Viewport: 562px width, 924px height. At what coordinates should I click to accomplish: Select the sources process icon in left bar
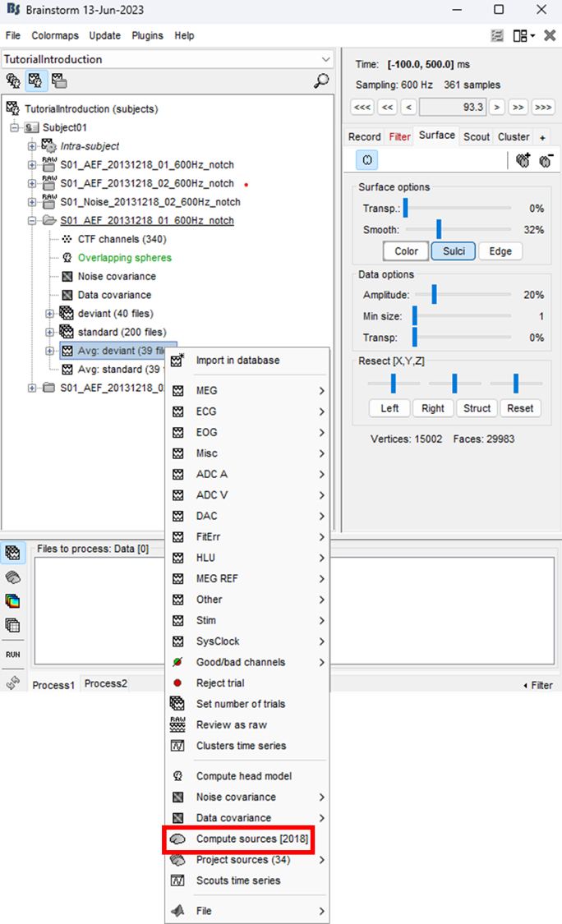[x=12, y=577]
